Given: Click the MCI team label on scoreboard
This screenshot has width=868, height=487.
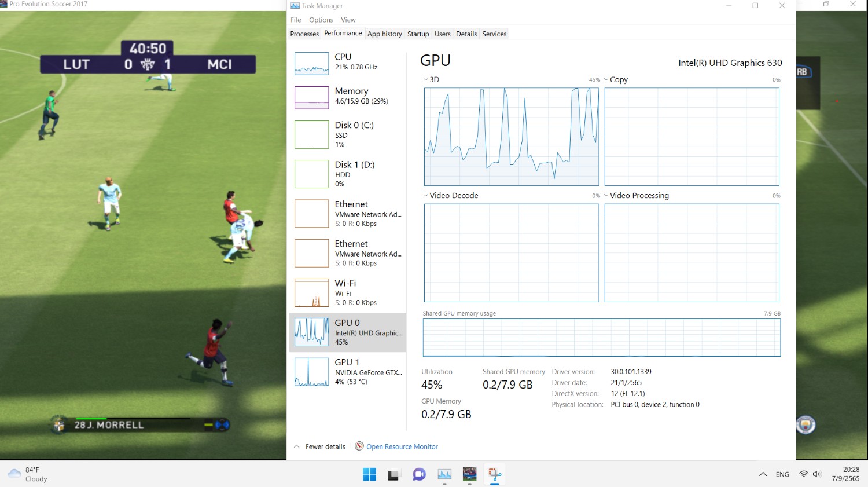Looking at the screenshot, I should point(220,64).
